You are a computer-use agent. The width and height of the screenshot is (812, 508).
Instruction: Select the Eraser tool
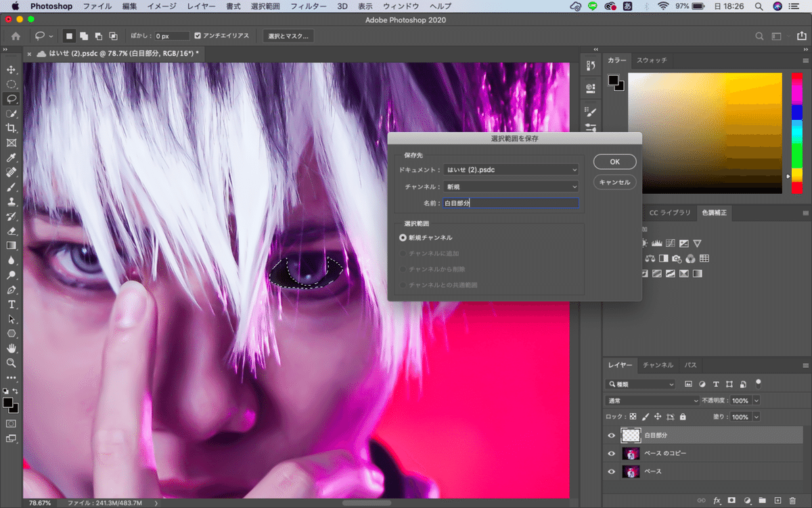12,231
